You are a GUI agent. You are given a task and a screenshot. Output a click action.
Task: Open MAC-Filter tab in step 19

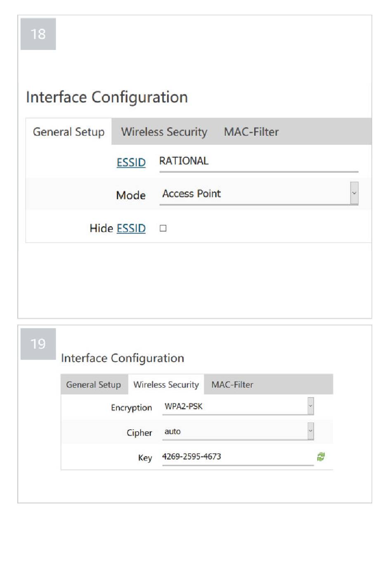click(232, 384)
